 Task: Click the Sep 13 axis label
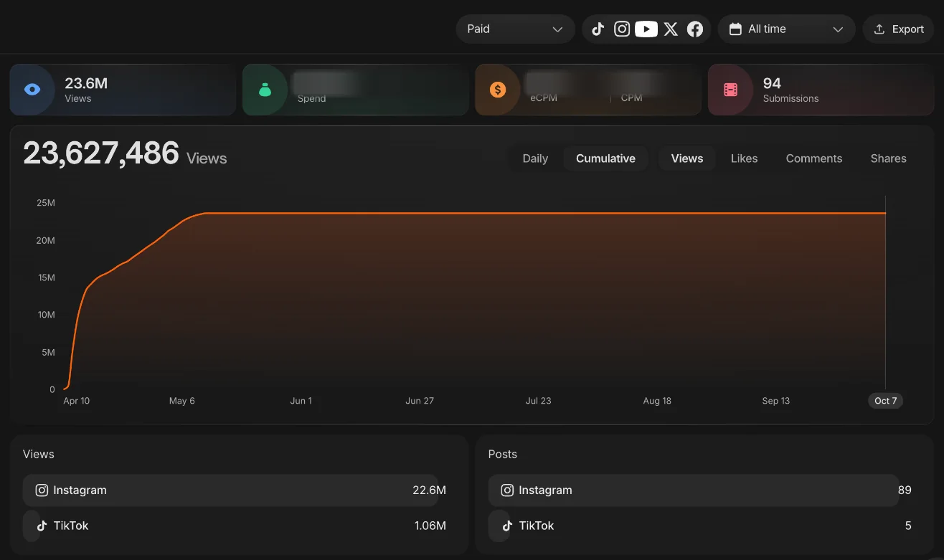point(775,401)
